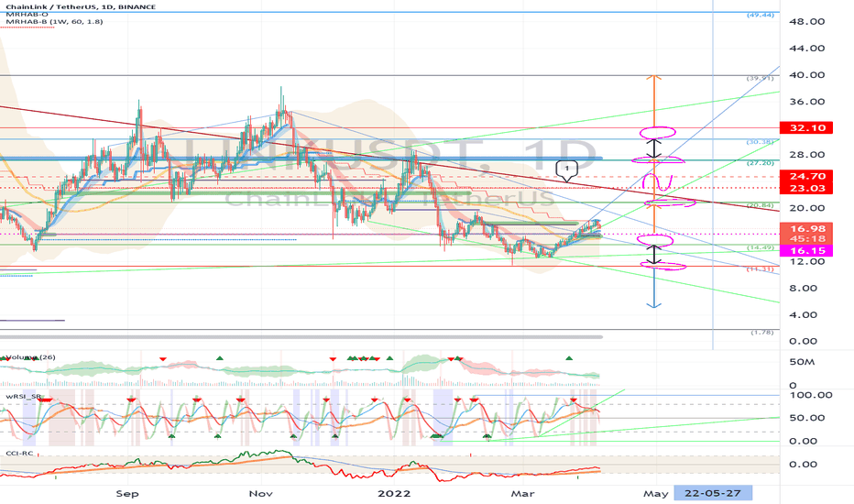Open the Volume (26) indicator label
Image resolution: width=854 pixels, height=504 pixels.
(x=30, y=357)
